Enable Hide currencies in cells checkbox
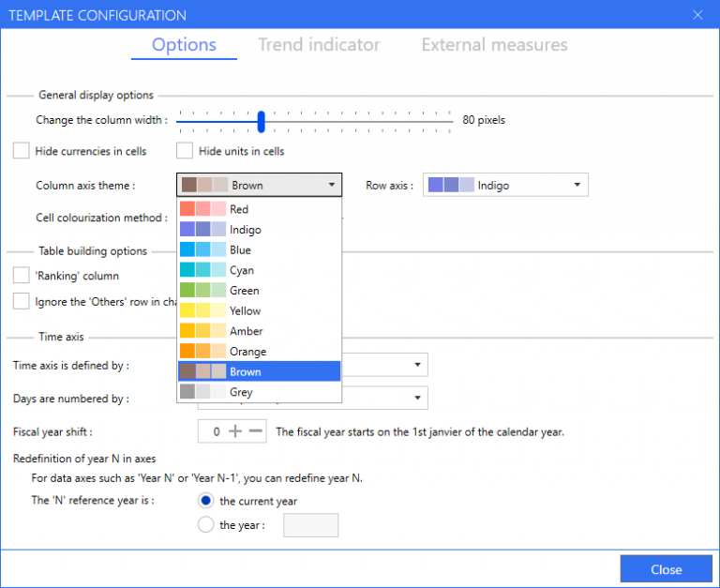The width and height of the screenshot is (720, 588). click(x=22, y=151)
